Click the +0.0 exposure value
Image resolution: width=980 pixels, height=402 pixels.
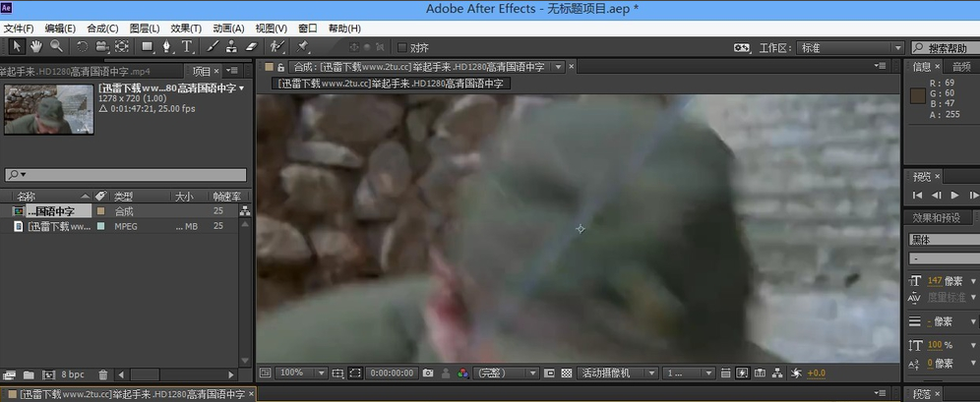817,373
